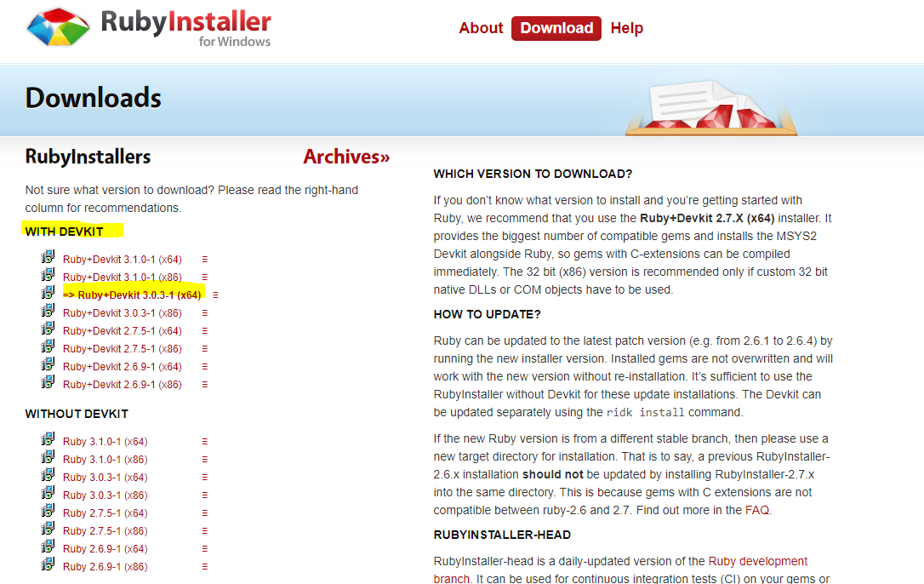Click installer icon beside Ruby+Devkit 3.1.0-1 (x86)
The width and height of the screenshot is (924, 584).
(x=48, y=275)
